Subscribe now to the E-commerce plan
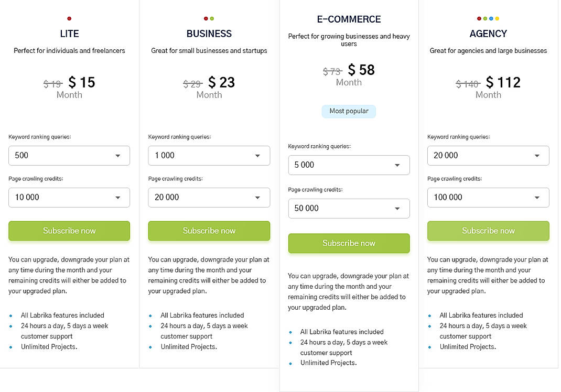 [349, 243]
